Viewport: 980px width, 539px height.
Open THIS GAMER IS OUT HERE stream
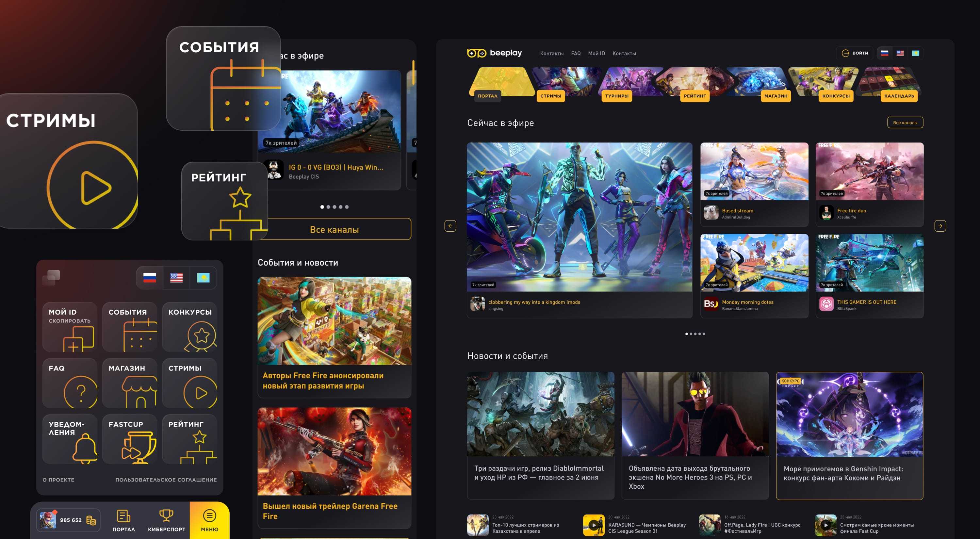(x=869, y=276)
